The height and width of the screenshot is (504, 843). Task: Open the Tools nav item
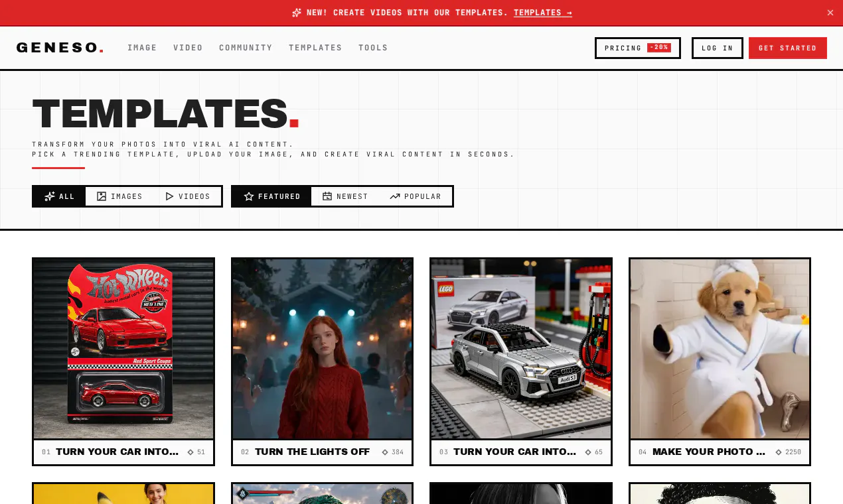tap(373, 48)
